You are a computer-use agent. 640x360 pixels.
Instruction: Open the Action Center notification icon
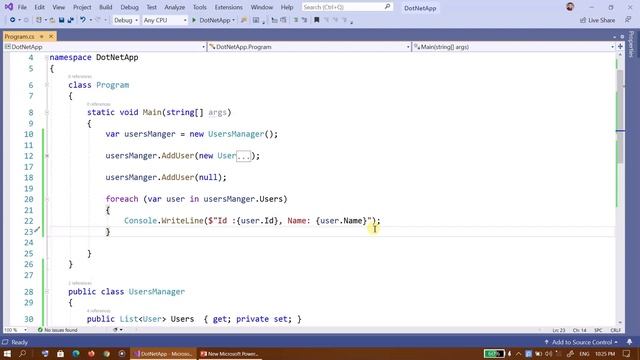pos(627,353)
